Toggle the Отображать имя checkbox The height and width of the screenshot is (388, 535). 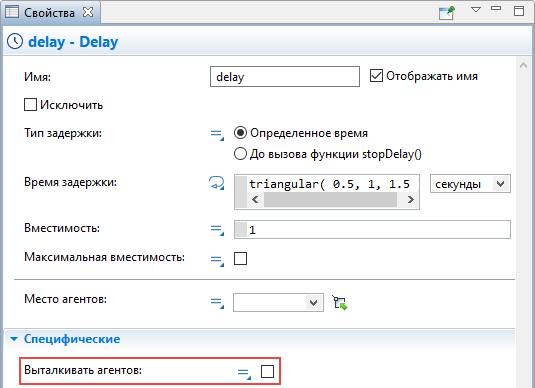click(376, 76)
